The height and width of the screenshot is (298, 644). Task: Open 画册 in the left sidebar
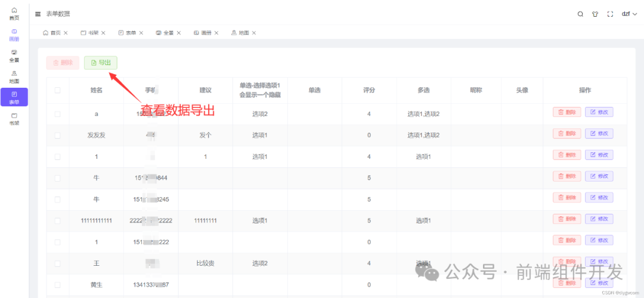(14, 35)
